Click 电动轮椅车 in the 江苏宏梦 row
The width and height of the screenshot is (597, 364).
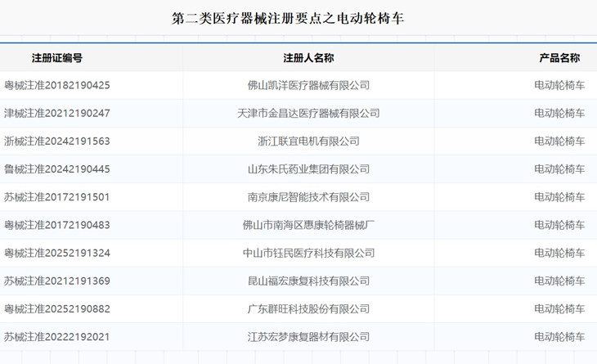[x=559, y=337]
